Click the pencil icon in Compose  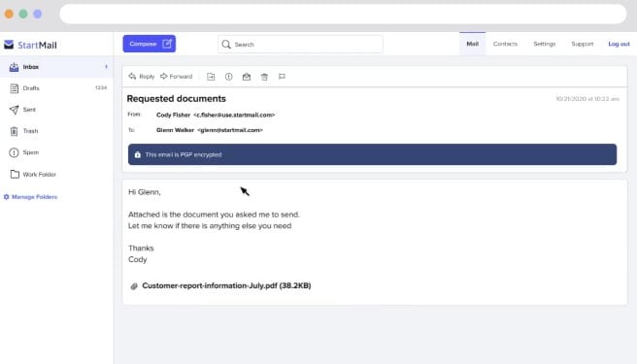coord(167,44)
